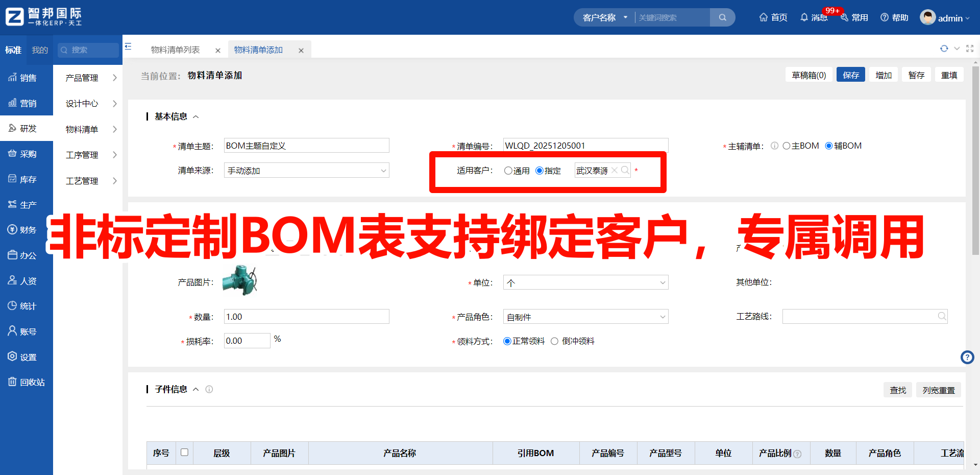The image size is (980, 475).
Task: Open the 工艺管理 submenu item
Action: [82, 180]
